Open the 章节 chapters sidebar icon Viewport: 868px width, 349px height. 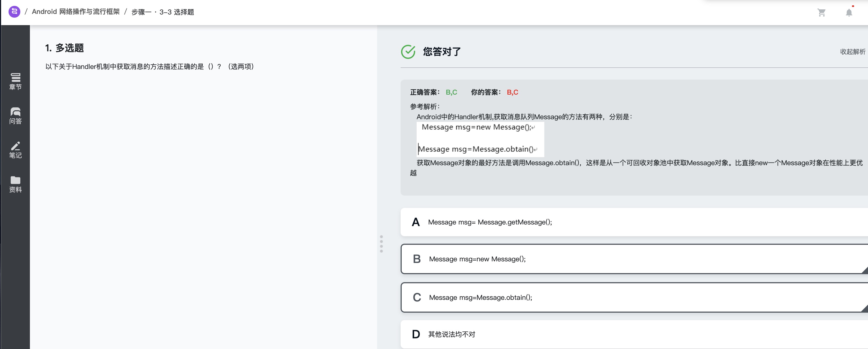(15, 82)
